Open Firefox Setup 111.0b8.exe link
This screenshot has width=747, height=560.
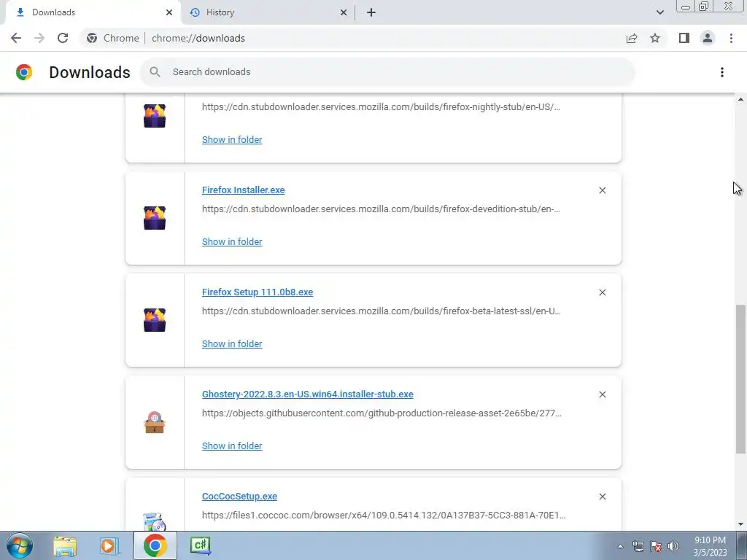[x=258, y=292]
